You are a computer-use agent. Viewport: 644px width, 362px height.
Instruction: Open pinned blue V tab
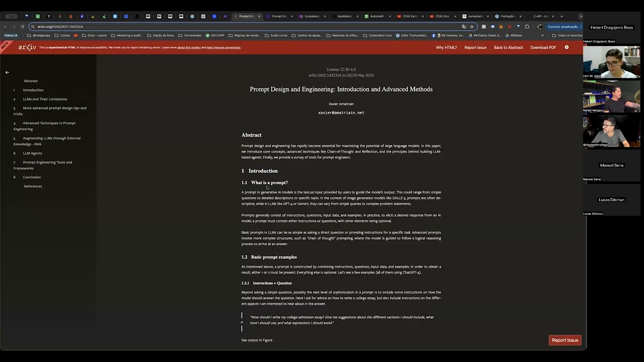115,16
